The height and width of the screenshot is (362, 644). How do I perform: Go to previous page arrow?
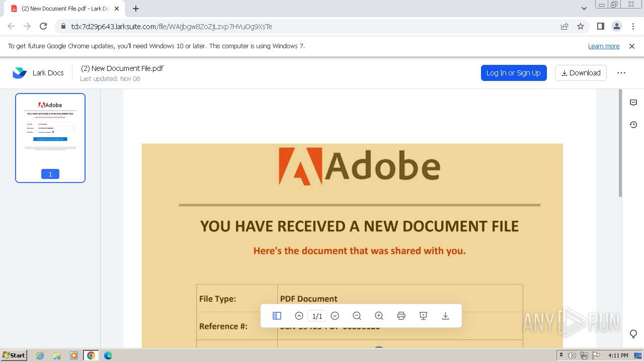coord(299,316)
